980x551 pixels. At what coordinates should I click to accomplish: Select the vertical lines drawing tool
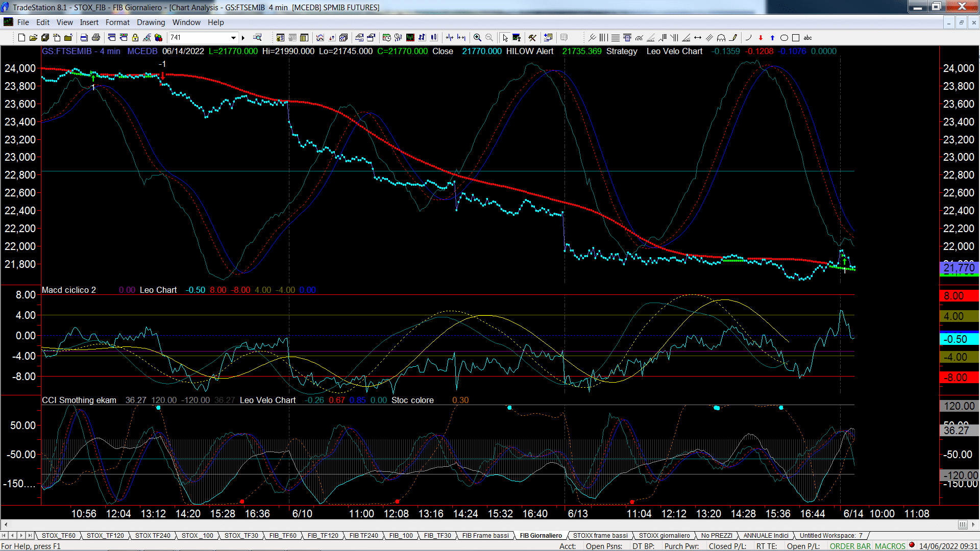tap(604, 37)
